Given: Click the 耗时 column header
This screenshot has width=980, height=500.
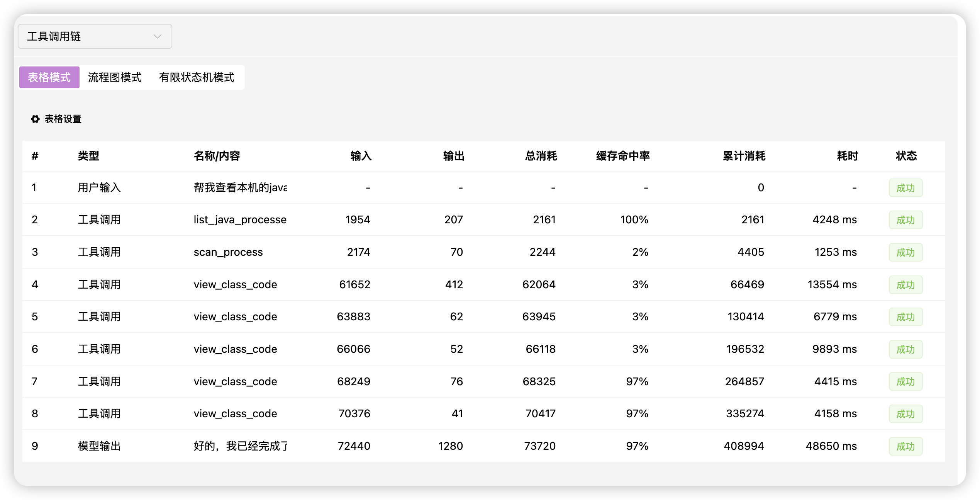Looking at the screenshot, I should 847,156.
